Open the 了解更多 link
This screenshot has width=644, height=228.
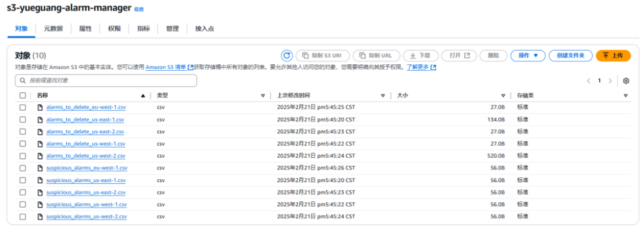pyautogui.click(x=421, y=67)
